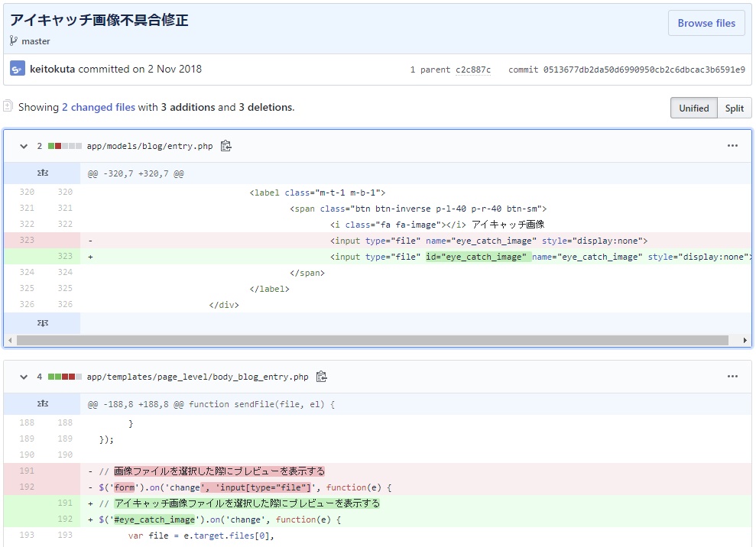Click the right arrow of diff scrollbar

pyautogui.click(x=745, y=340)
